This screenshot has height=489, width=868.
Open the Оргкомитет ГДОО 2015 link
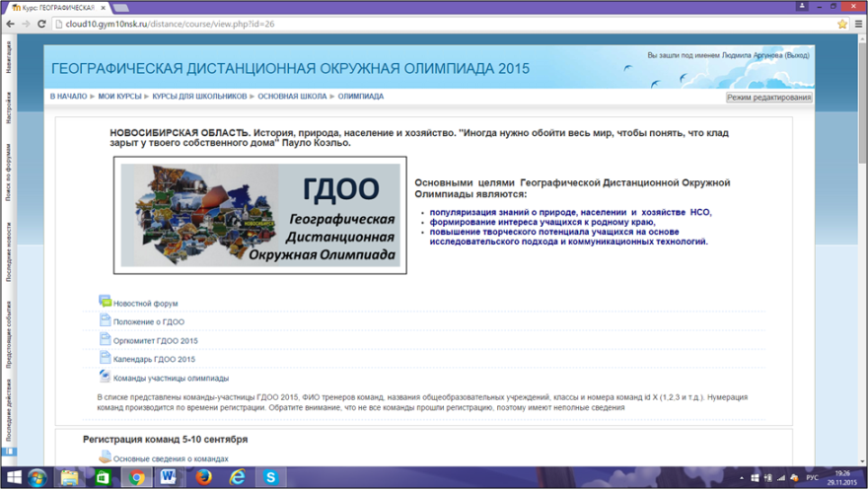(155, 340)
